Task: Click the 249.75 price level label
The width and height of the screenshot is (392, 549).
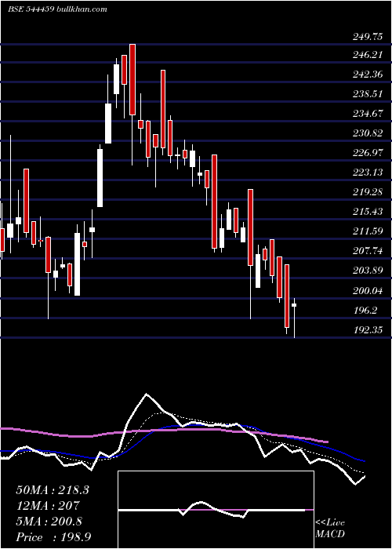Action: tap(368, 35)
